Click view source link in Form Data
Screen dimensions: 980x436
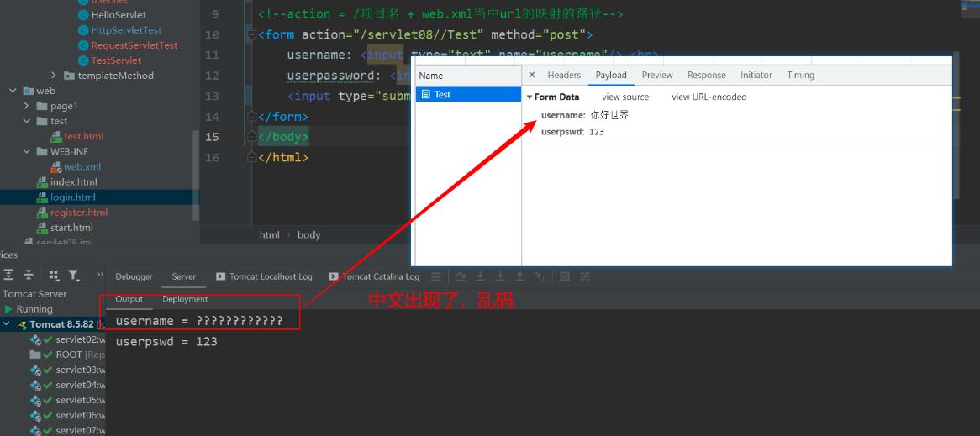625,97
